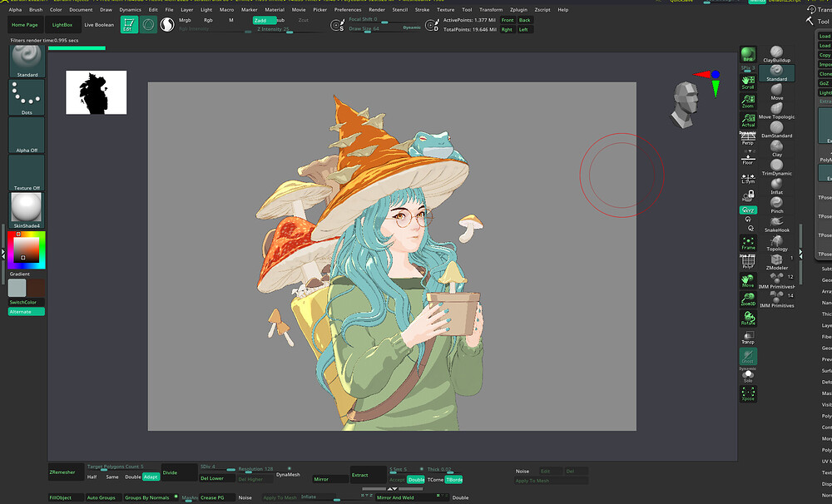Toggle the Adapt option for ZRemesher
This screenshot has height=504, width=832.
[x=151, y=477]
